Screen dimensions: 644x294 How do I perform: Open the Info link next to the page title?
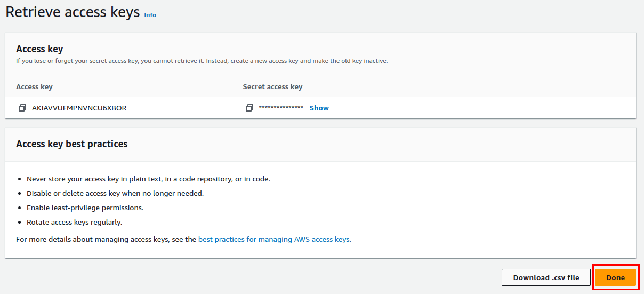point(150,15)
